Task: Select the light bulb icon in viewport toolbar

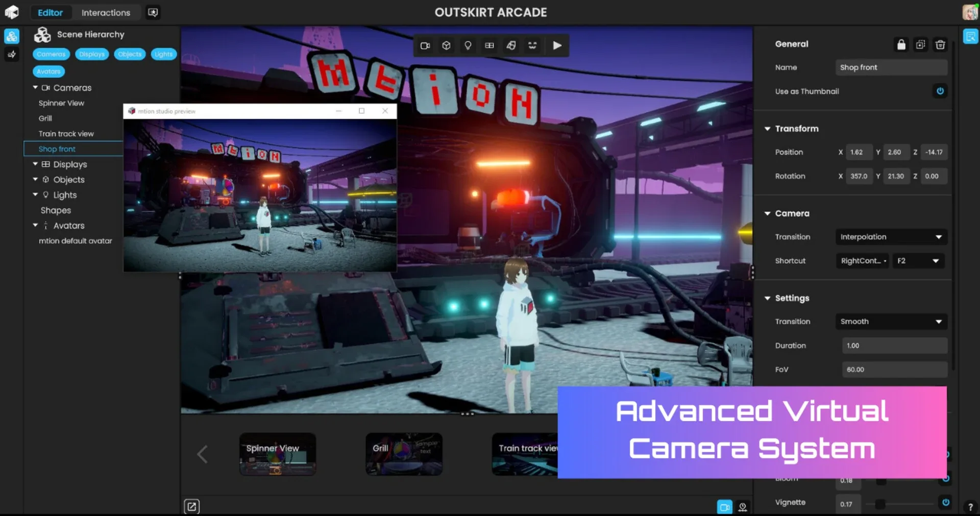Action: point(468,45)
